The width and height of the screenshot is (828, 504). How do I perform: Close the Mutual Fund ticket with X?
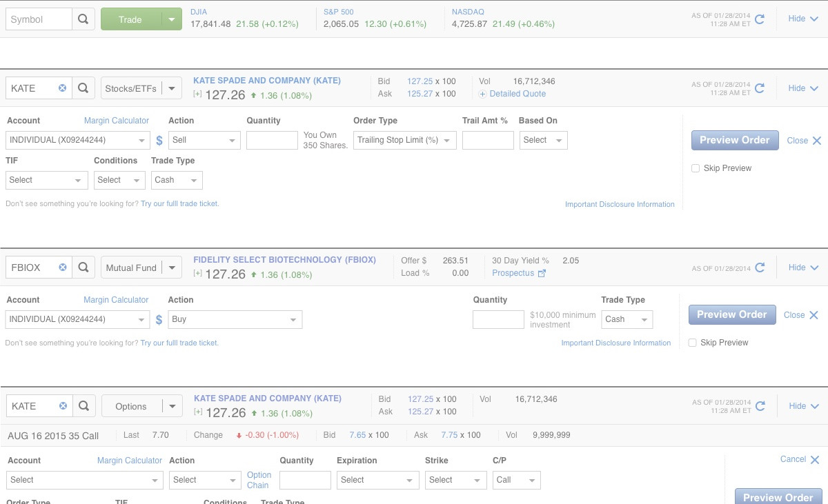point(814,315)
